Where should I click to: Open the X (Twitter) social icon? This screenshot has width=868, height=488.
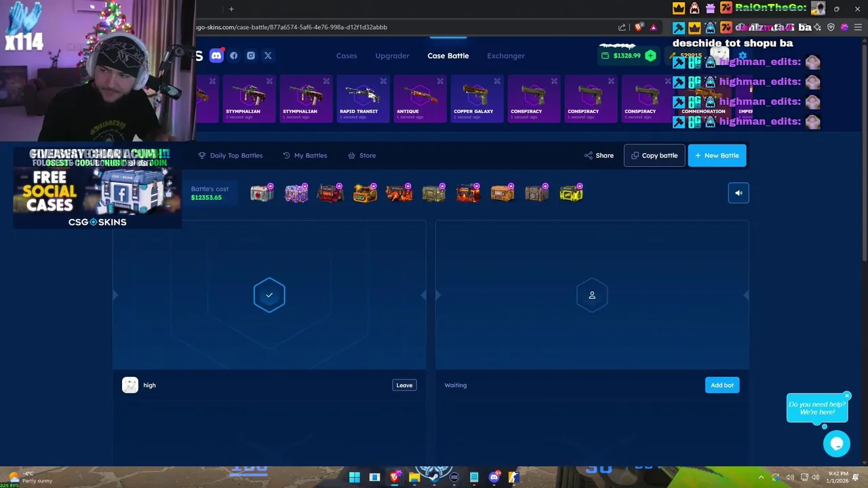pyautogui.click(x=268, y=56)
